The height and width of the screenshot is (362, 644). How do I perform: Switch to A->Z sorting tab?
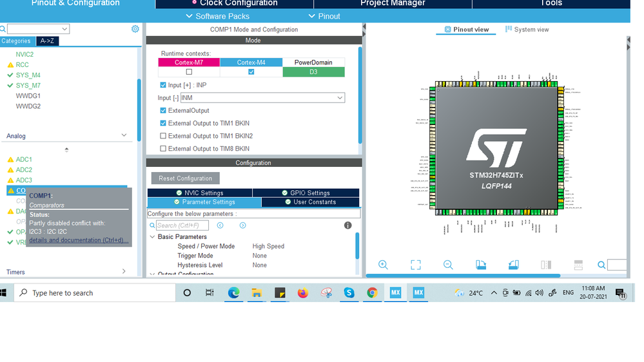47,41
